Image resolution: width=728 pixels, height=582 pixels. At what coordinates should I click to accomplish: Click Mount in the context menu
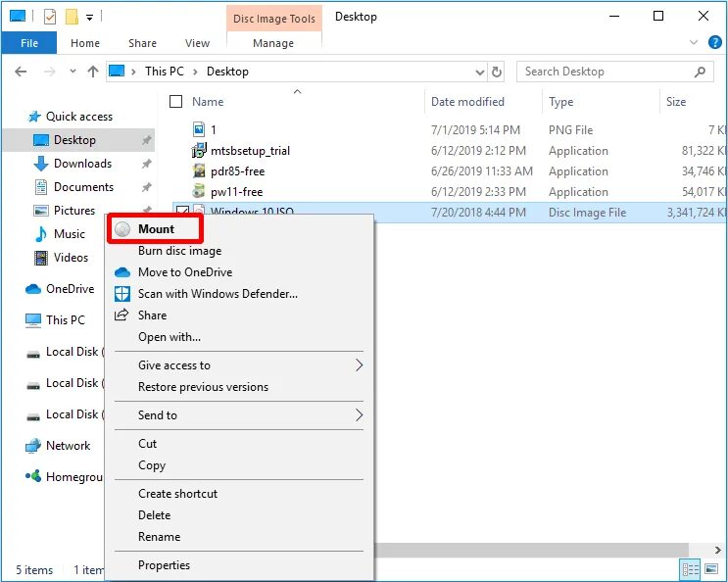156,229
